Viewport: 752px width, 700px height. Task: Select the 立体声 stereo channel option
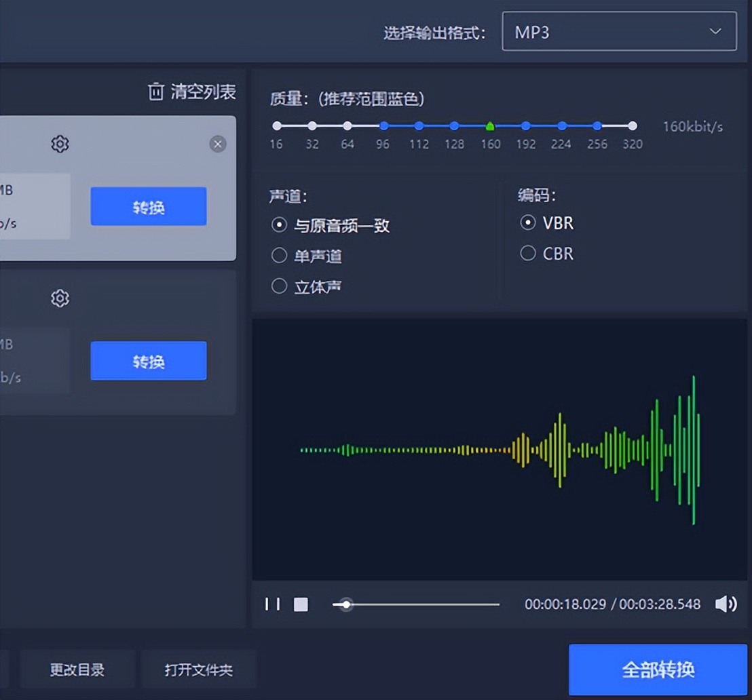279,286
